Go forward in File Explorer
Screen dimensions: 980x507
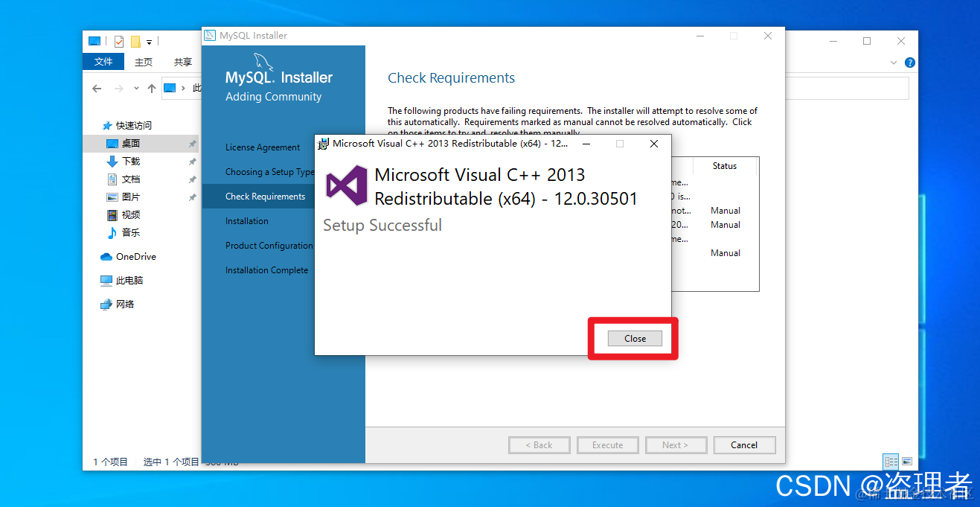119,88
